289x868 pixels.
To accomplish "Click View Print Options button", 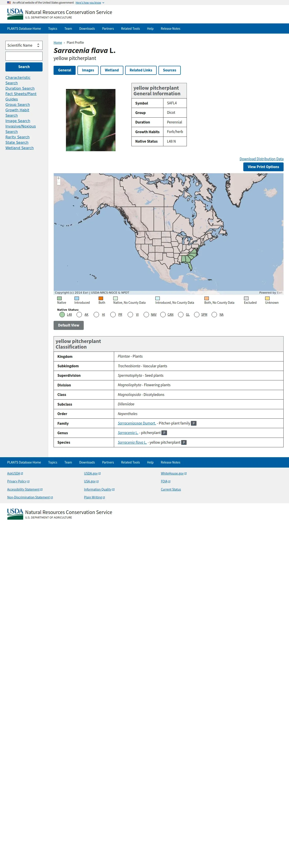I will click(263, 167).
